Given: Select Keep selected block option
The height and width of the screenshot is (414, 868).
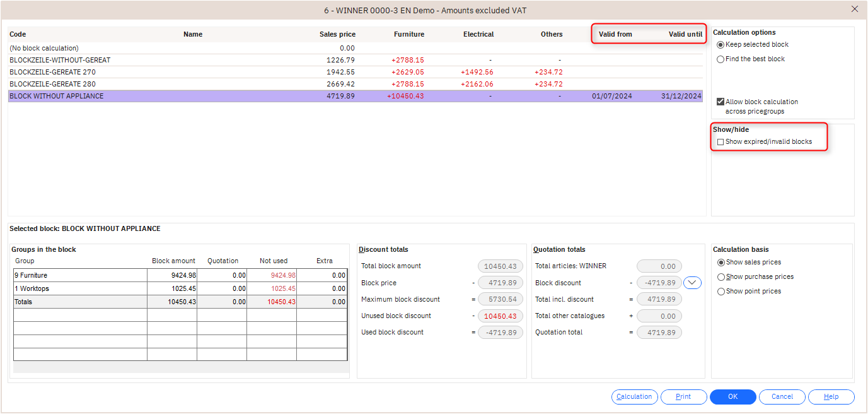Looking at the screenshot, I should 720,45.
